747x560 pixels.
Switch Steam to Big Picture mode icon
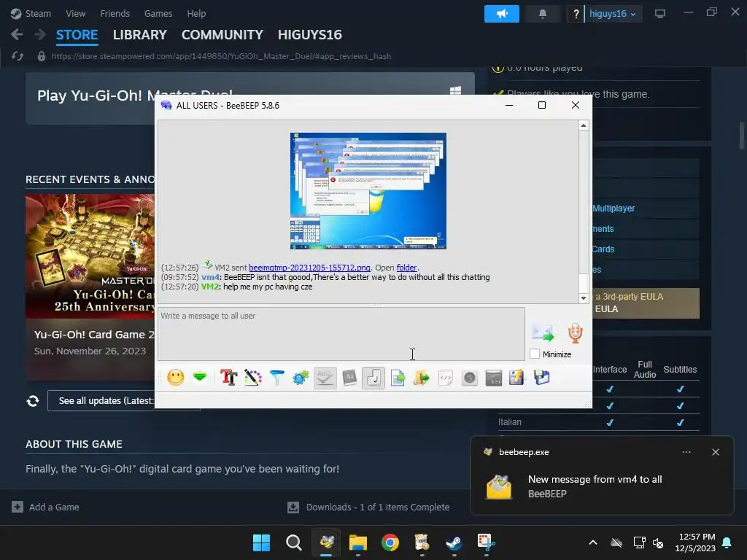tap(659, 14)
